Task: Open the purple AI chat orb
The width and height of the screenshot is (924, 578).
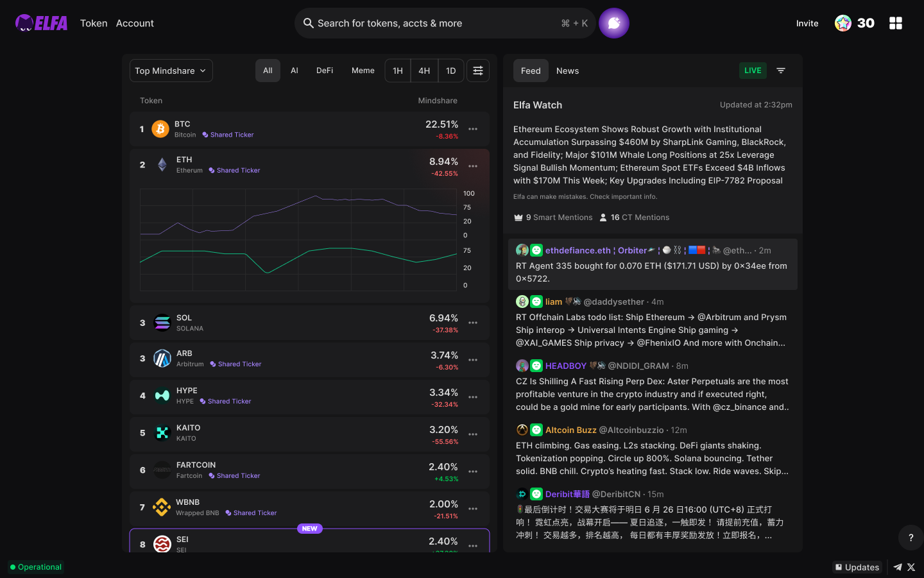Action: (x=614, y=23)
